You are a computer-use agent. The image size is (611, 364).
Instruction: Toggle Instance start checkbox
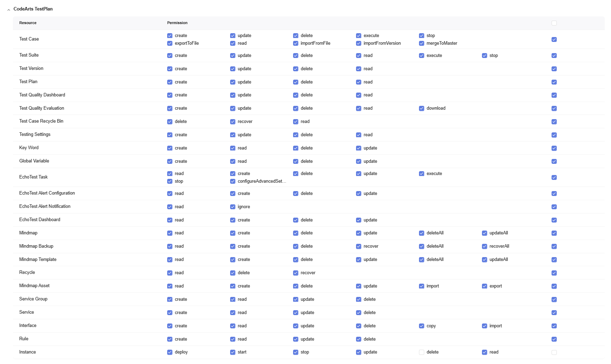tap(233, 352)
